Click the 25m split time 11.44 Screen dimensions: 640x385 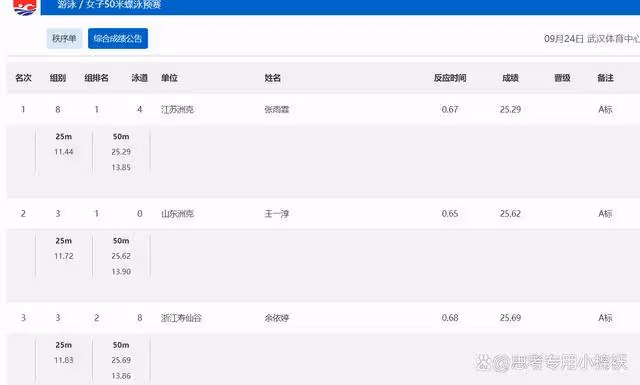[x=64, y=152]
